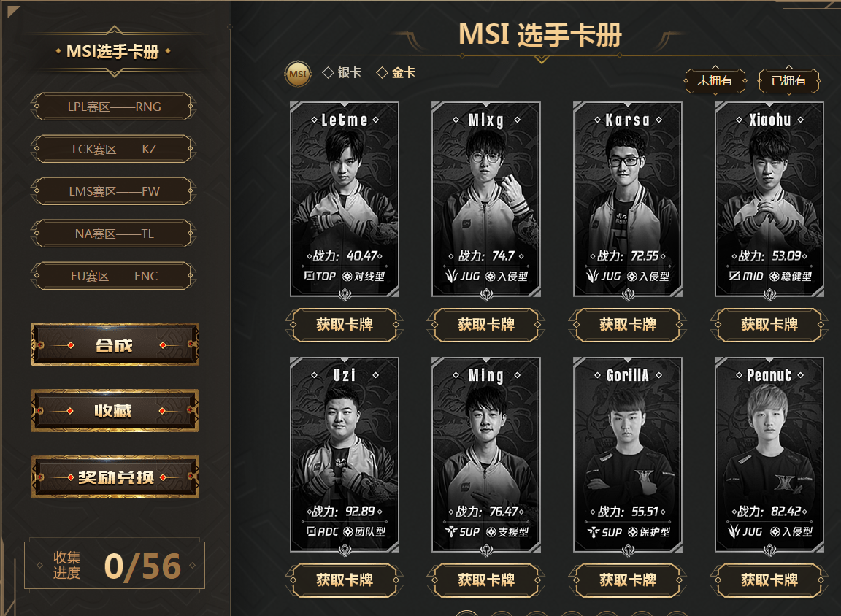Click the MID role icon on Xiaohu card

tap(734, 276)
